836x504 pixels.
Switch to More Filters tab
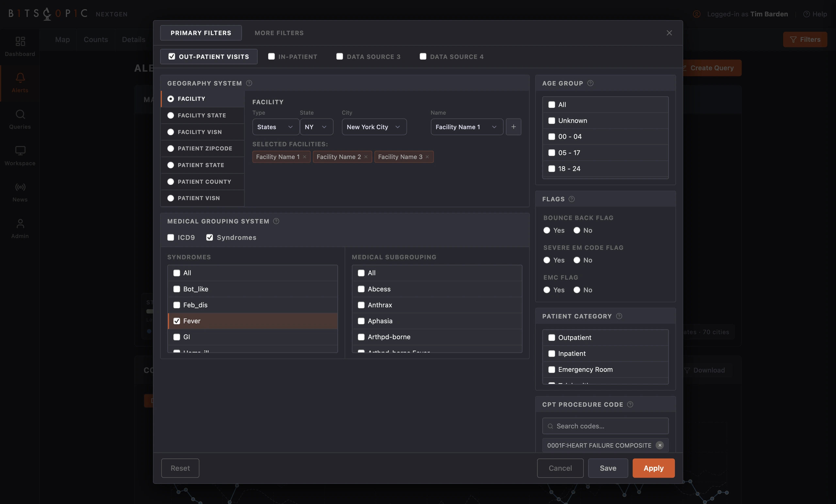279,33
